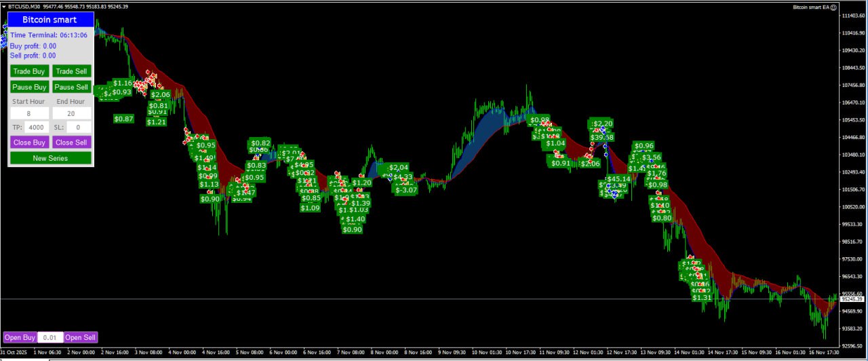Select the SL field with 0
Screen dimensions: 868x361
click(79, 127)
